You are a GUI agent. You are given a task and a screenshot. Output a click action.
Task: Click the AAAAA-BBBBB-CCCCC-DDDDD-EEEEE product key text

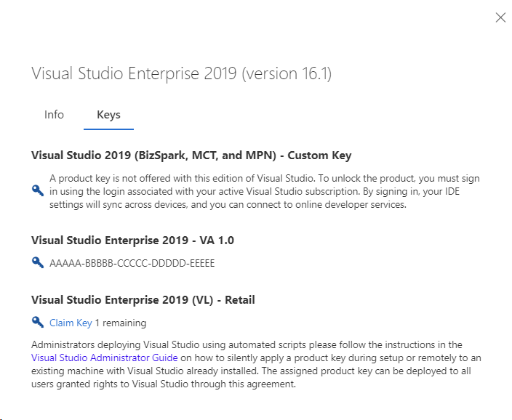click(x=132, y=263)
